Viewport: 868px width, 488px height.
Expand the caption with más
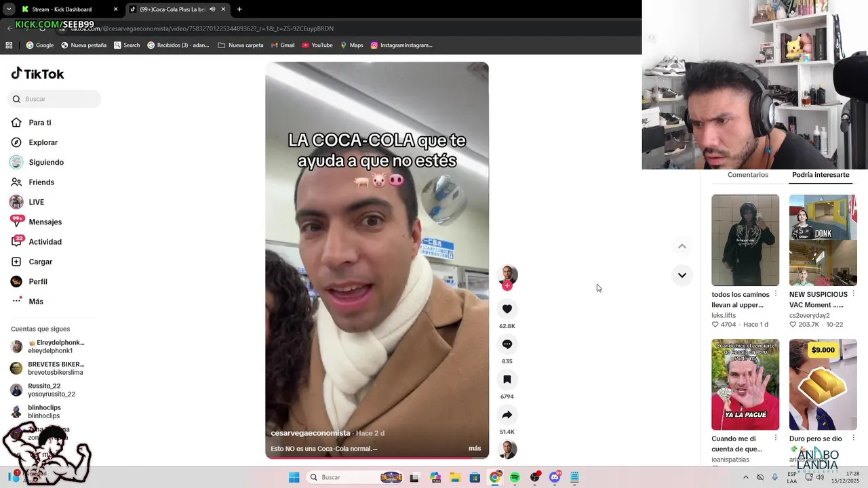pyautogui.click(x=475, y=449)
